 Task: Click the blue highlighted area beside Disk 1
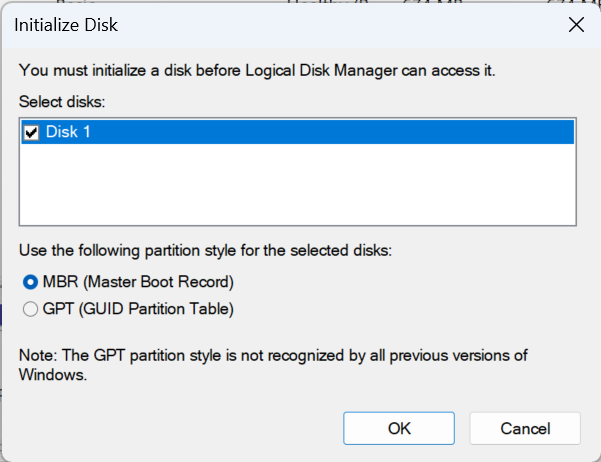[330, 132]
